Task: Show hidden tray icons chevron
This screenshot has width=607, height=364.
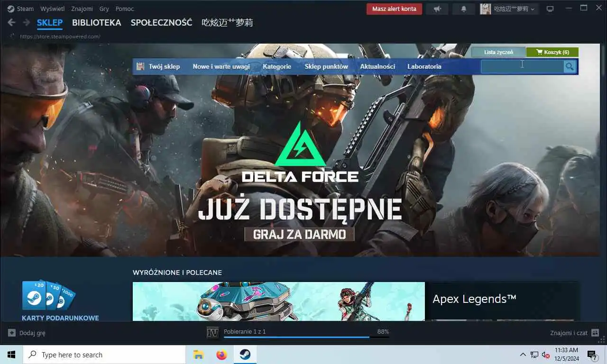Action: click(x=523, y=355)
